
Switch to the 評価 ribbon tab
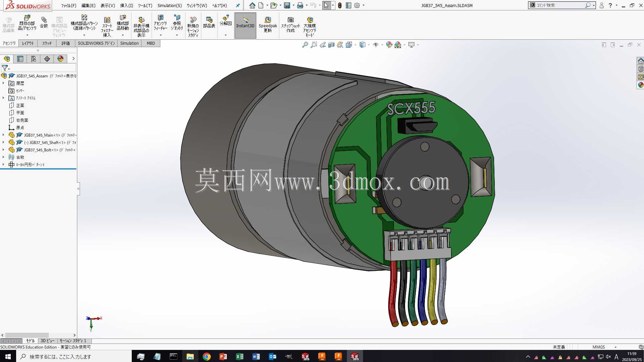click(66, 43)
